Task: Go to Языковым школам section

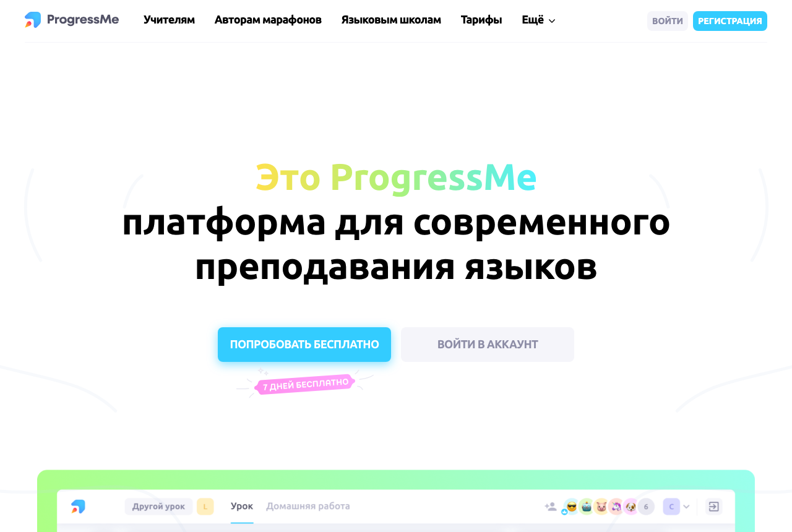Action: (x=391, y=20)
